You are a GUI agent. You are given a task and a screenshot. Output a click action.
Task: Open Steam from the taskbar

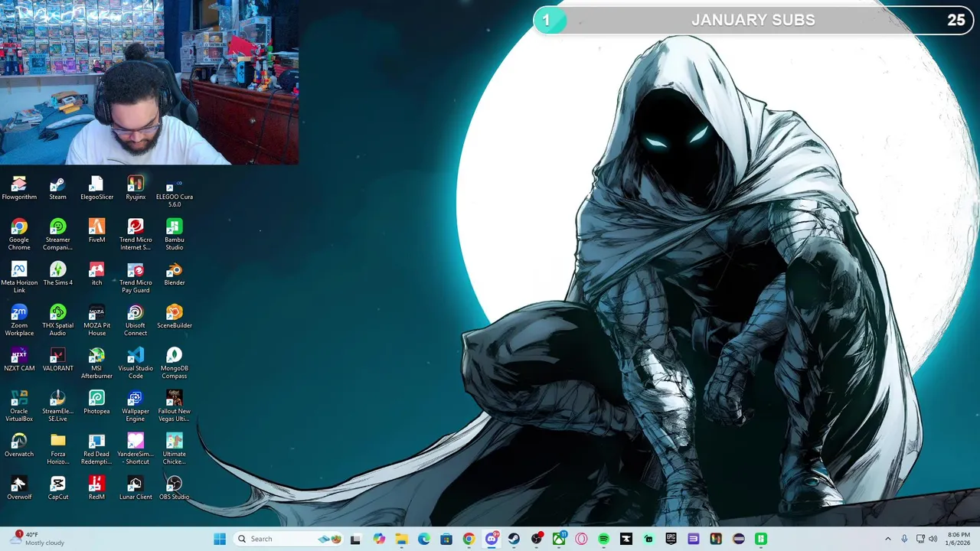coord(514,539)
